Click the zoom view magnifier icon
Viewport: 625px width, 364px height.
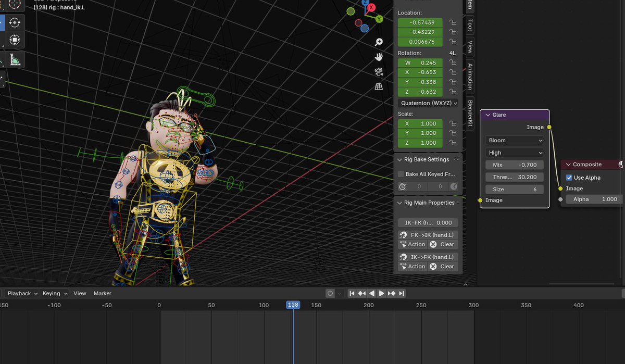(379, 43)
